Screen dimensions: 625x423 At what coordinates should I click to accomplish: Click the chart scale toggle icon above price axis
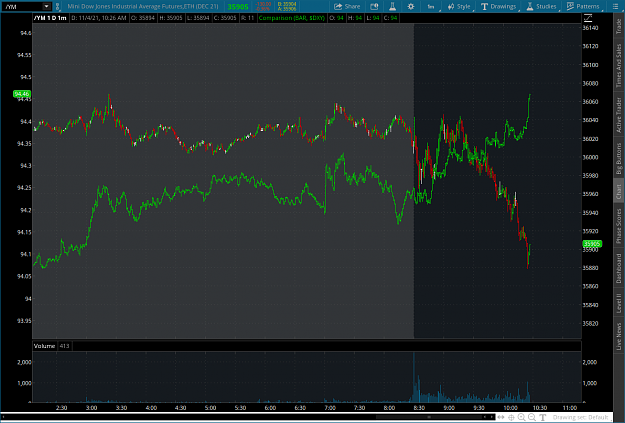pyautogui.click(x=588, y=18)
